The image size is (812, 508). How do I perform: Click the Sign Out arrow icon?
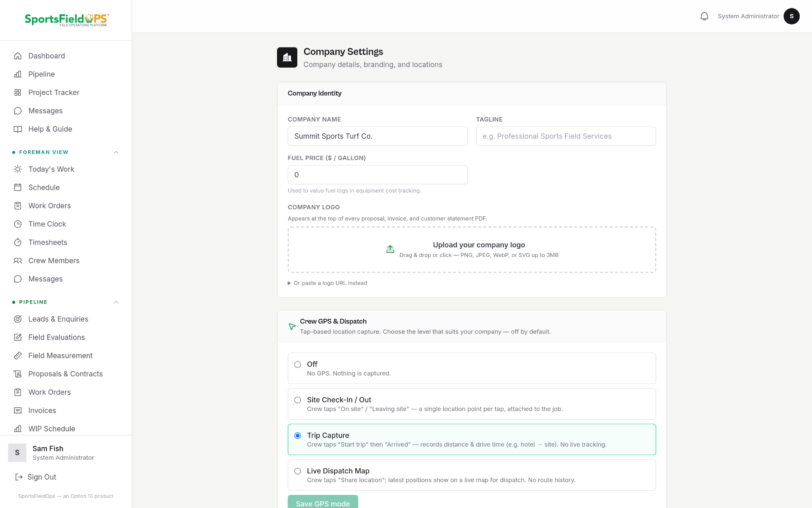pyautogui.click(x=19, y=477)
